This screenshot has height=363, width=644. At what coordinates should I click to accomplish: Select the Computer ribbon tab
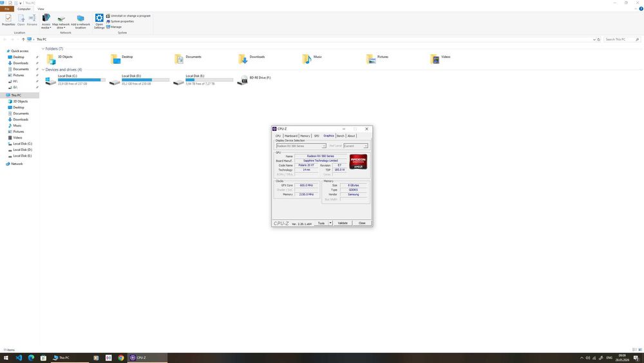24,8
